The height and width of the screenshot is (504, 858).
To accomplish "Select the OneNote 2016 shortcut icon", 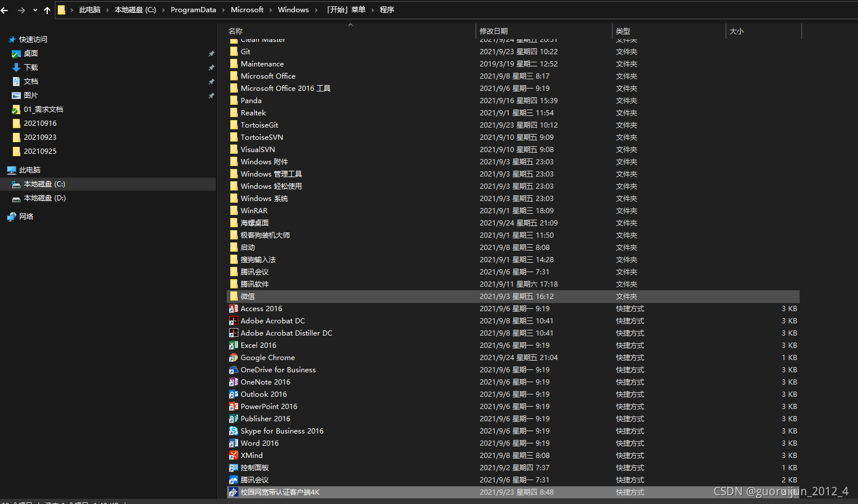I will [233, 382].
